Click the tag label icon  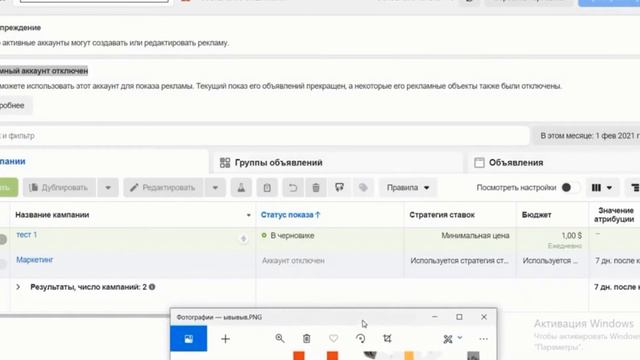(x=363, y=188)
